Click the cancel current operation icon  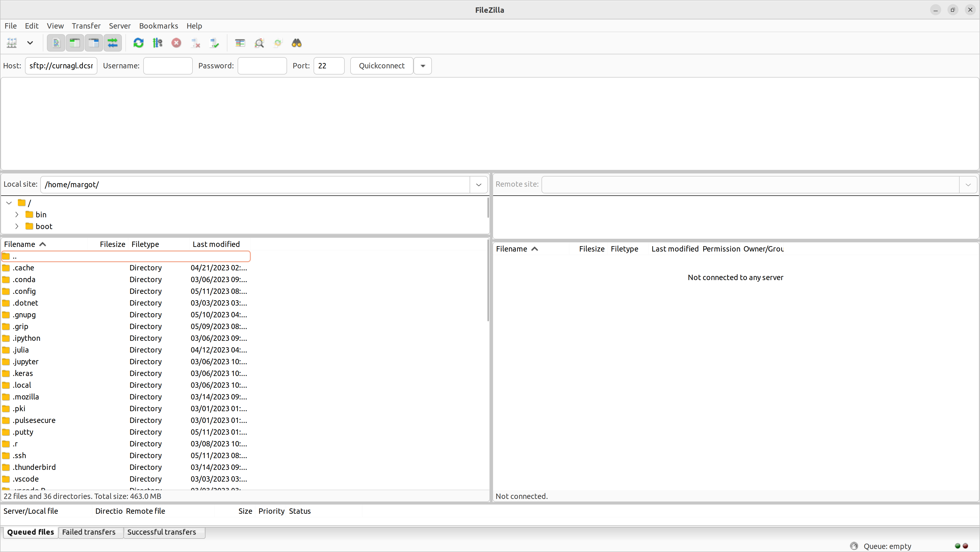176,43
